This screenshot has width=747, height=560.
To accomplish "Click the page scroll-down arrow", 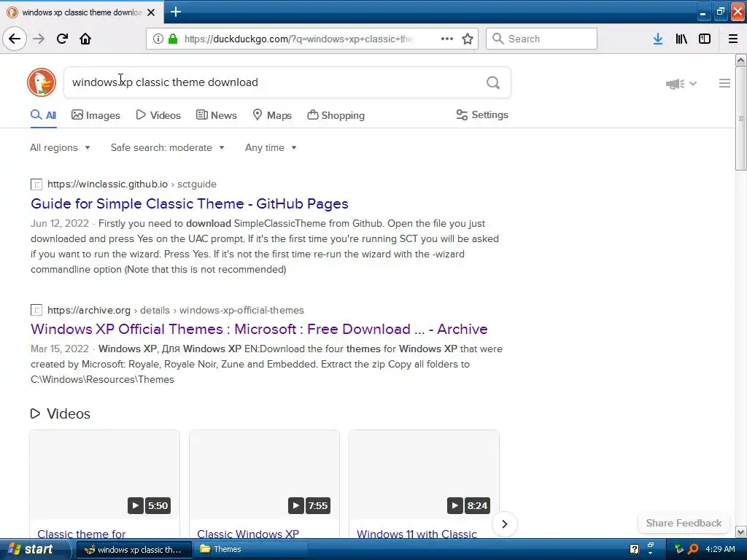I will [740, 532].
